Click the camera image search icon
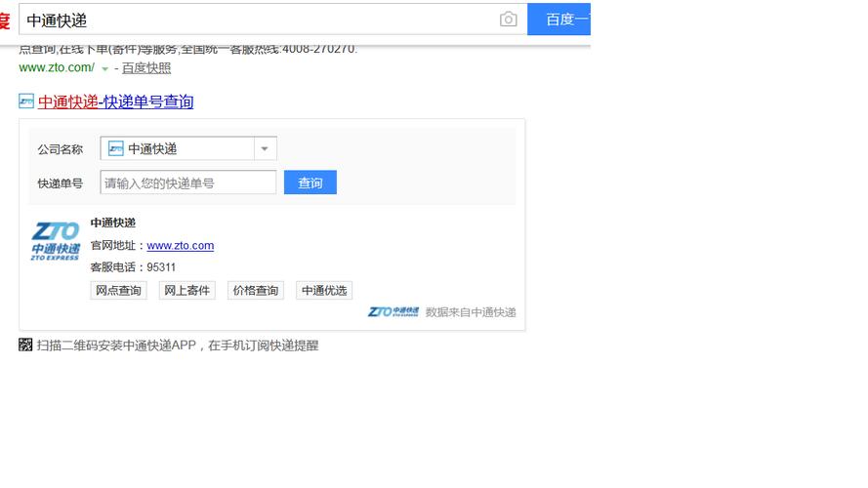 508,20
